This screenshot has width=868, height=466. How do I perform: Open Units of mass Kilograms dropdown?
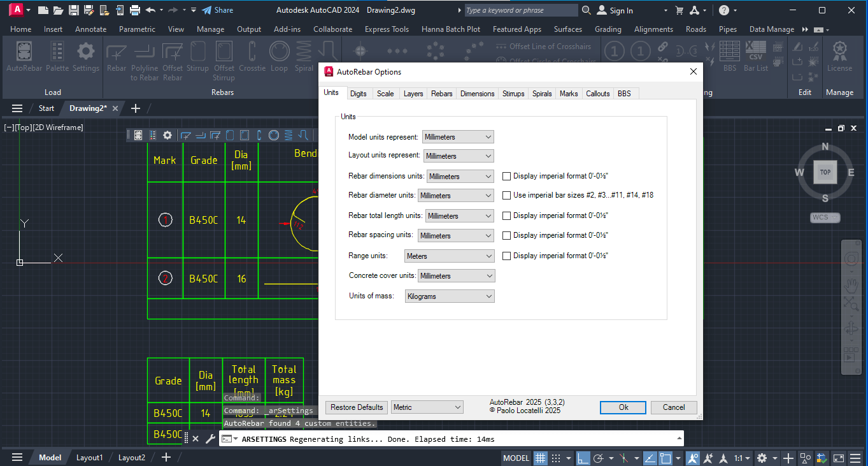[450, 296]
